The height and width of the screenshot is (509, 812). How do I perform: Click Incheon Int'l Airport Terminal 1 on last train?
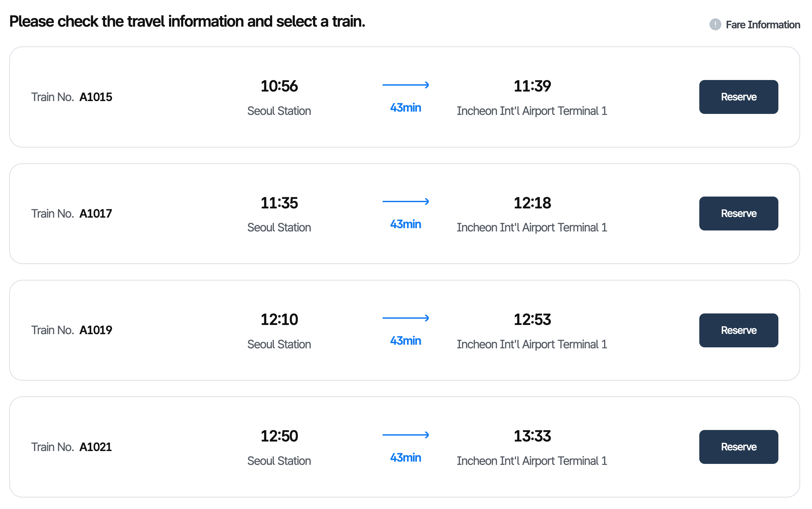pyautogui.click(x=532, y=461)
